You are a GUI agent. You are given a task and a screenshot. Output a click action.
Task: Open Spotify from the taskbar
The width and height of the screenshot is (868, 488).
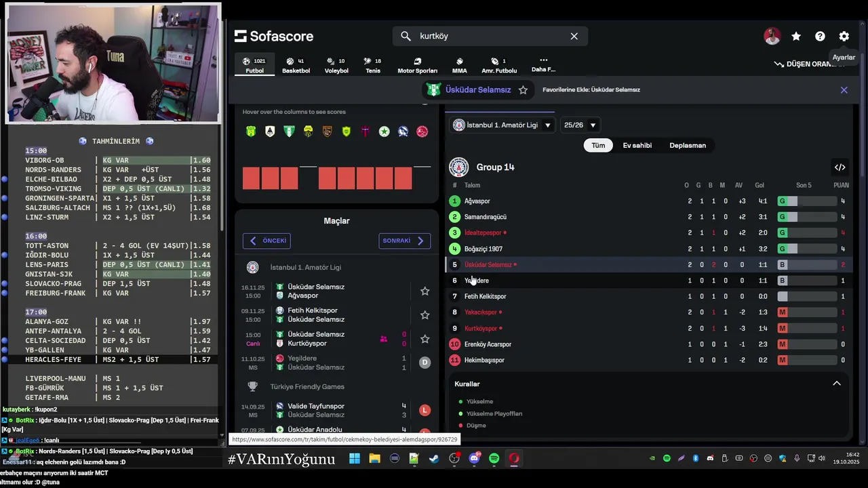pos(494,459)
